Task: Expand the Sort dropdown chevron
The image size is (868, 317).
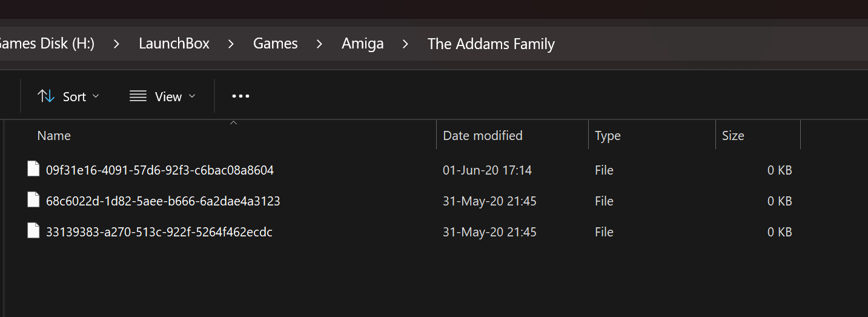Action: tap(96, 96)
